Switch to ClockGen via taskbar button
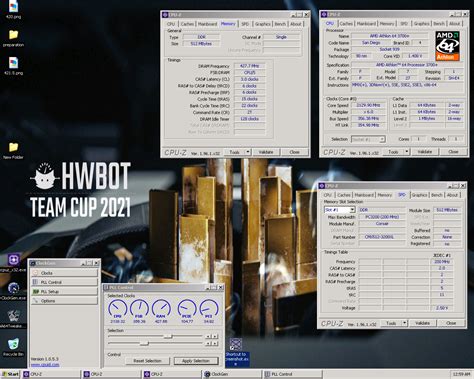 pos(231,374)
